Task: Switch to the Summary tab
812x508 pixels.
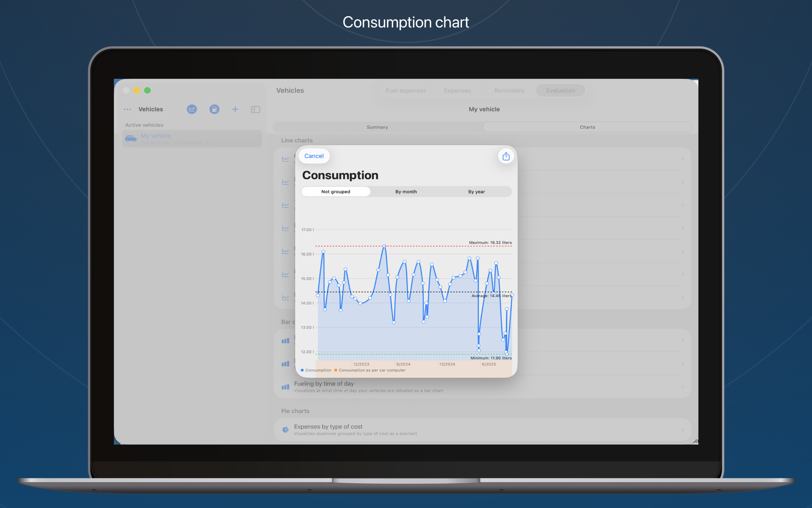Action: coord(377,127)
